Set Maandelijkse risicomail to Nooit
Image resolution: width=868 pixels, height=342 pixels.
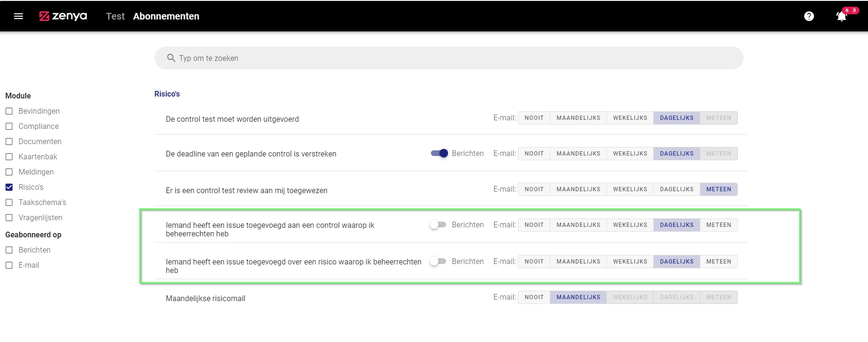click(534, 297)
